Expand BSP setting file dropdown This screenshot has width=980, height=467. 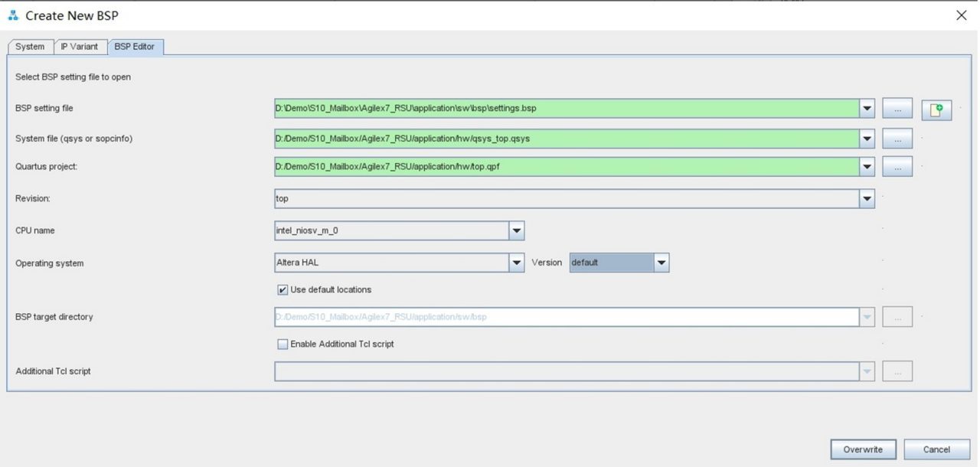(x=867, y=109)
